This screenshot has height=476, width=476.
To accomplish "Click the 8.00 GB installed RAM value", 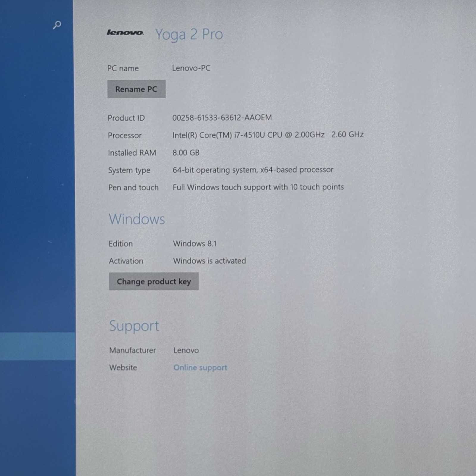I will [x=186, y=153].
